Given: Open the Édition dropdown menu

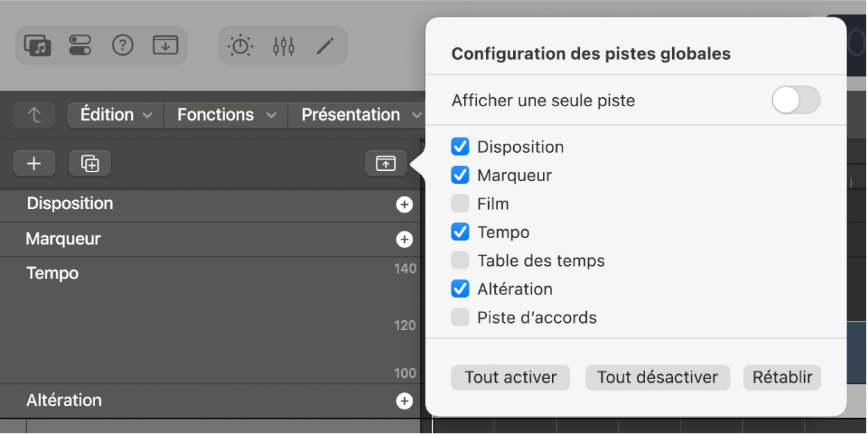Looking at the screenshot, I should (114, 115).
